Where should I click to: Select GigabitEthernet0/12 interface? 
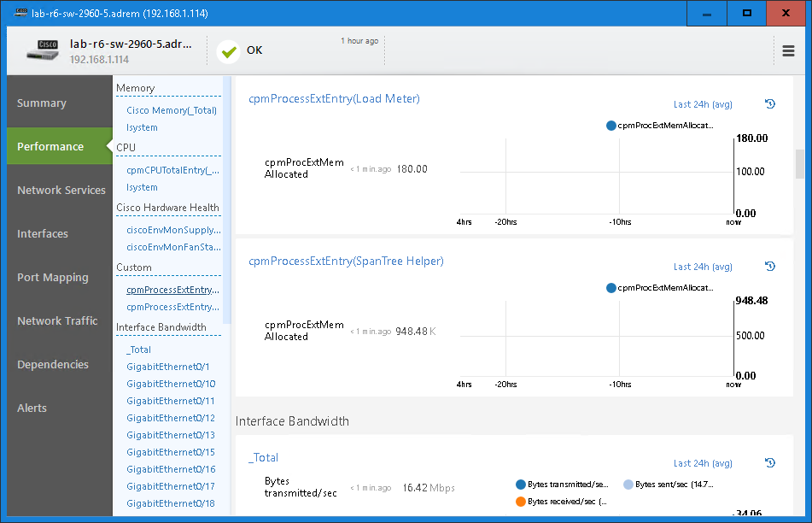point(171,418)
